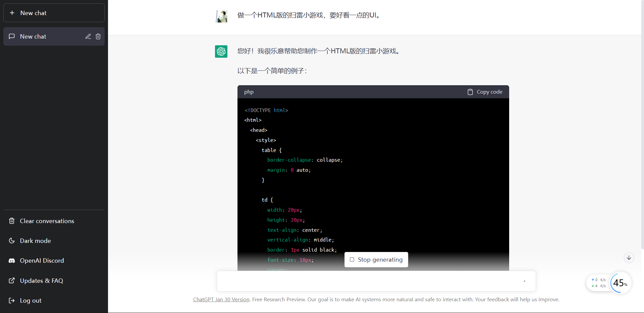Jump to the latest message with the down arrow
The height and width of the screenshot is (313, 644).
[629, 258]
